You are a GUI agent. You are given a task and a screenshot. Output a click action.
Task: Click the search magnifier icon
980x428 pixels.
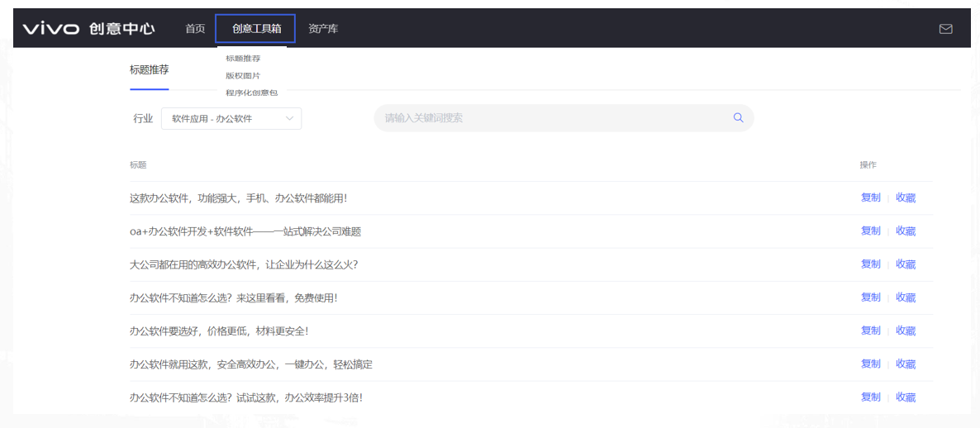coord(738,118)
